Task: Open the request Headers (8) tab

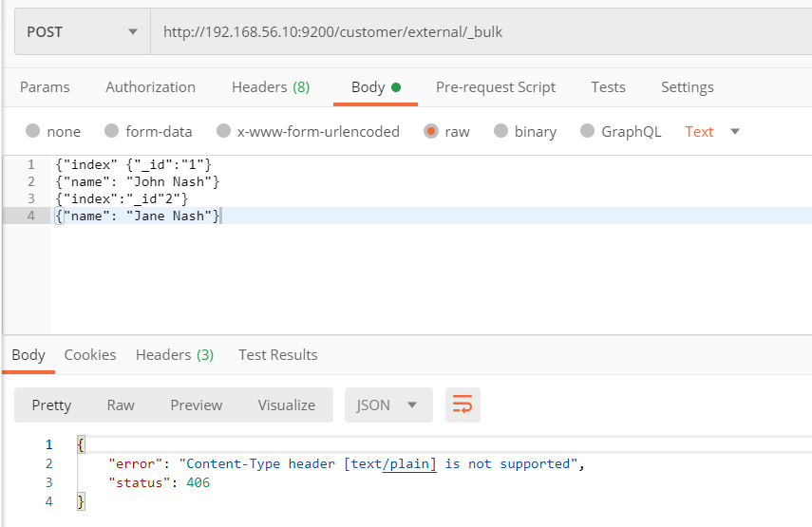Action: click(271, 87)
